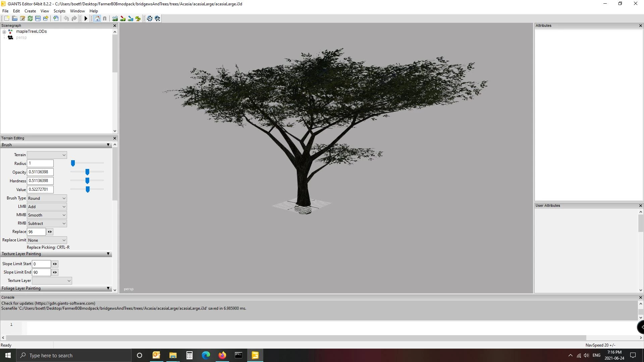Click the New scene toolbar icon

click(x=7, y=18)
